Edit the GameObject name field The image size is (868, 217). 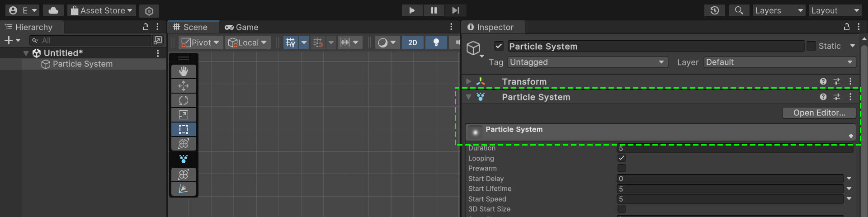click(x=656, y=46)
